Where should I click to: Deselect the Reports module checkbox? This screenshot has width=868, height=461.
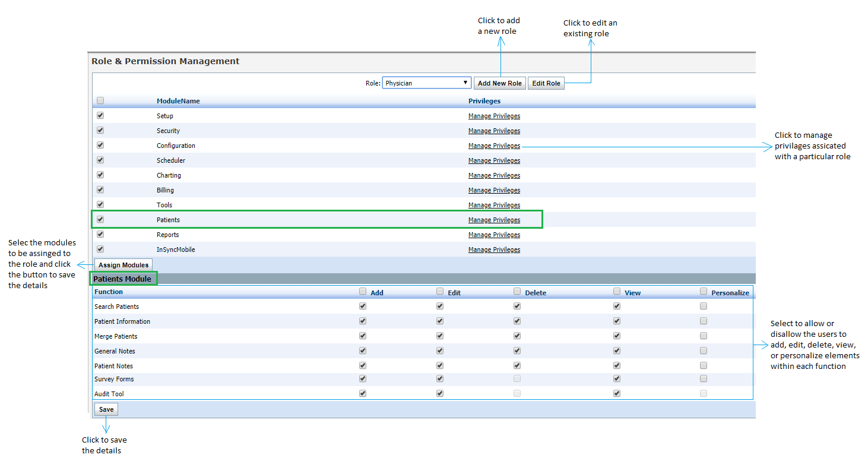coord(100,234)
